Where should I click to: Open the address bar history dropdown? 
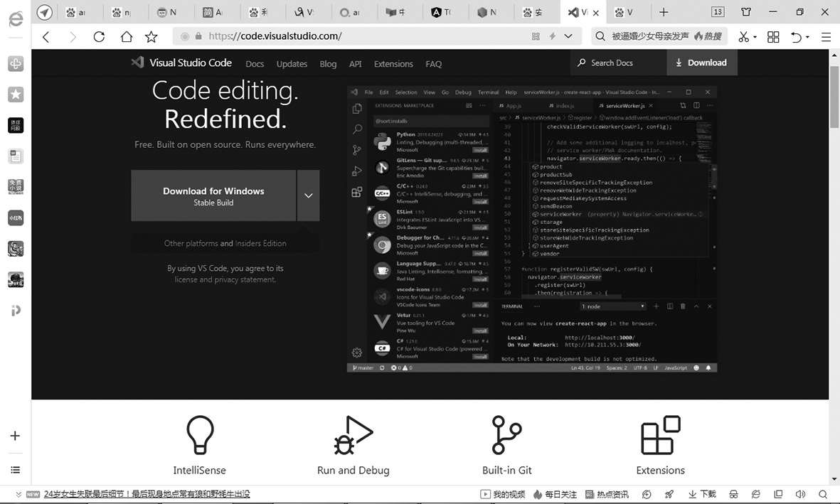(x=568, y=36)
